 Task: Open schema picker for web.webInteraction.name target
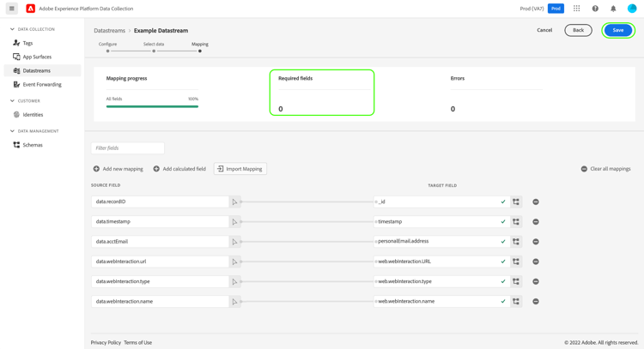point(516,302)
